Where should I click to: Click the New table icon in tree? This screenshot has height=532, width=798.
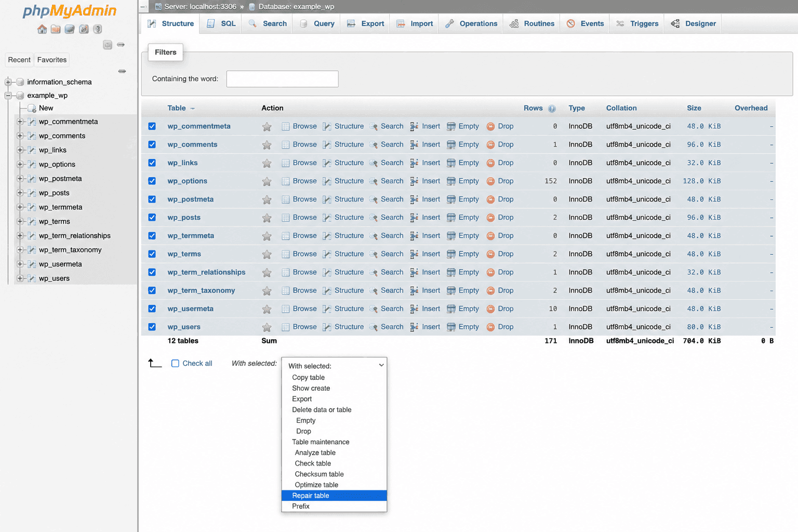point(32,108)
